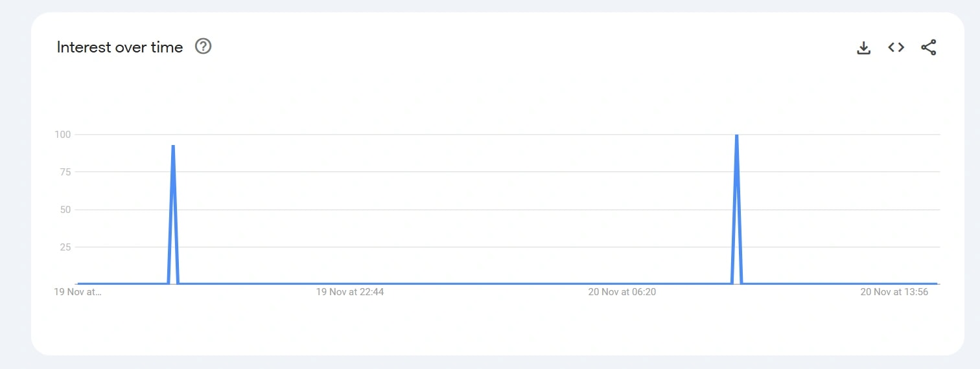Select the peak of the first spike
Image resolution: width=980 pixels, height=369 pixels.
[x=173, y=146]
